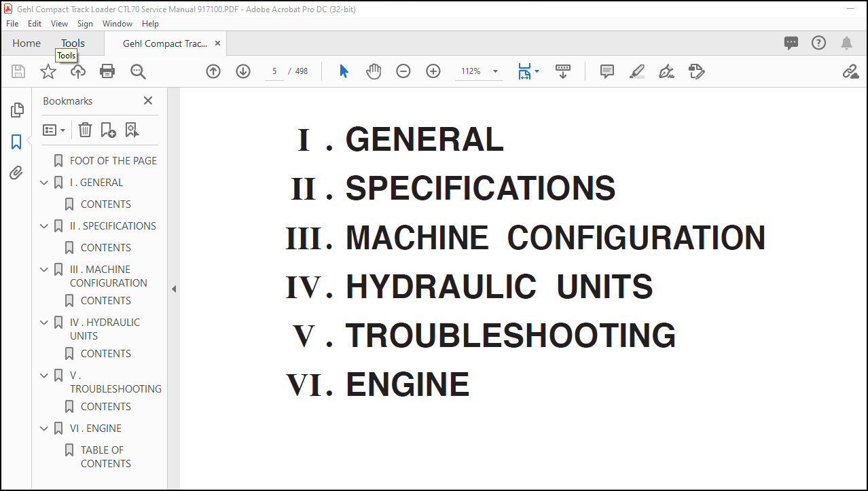Open the Edit menu

coord(35,23)
